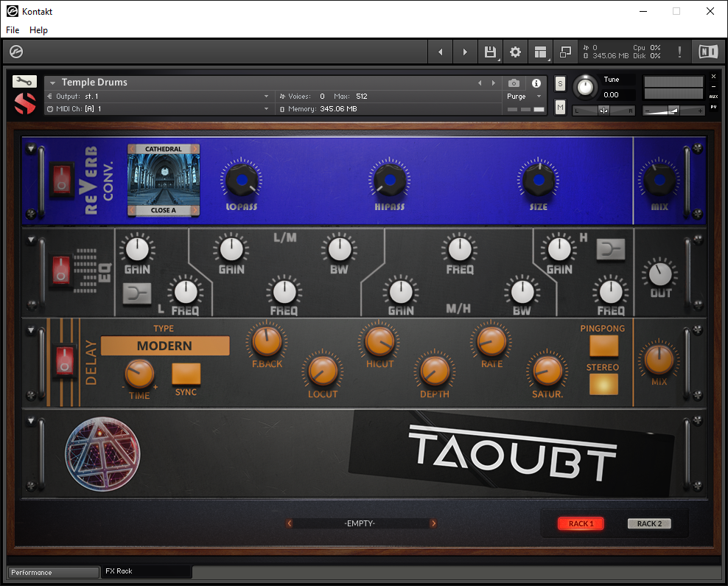This screenshot has width=728, height=586.
Task: Open options via the gear icon
Action: pyautogui.click(x=515, y=52)
